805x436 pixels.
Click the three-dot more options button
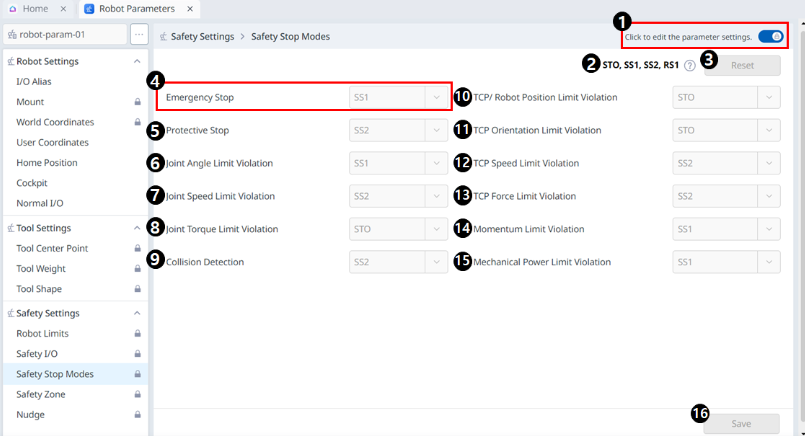139,35
